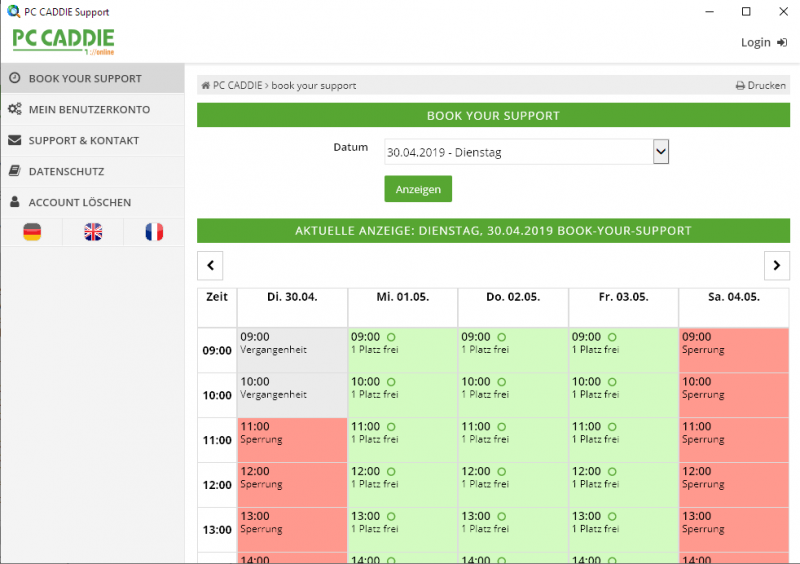Screen dimensions: 800x564
Task: Click the PC CADDIE logo
Action: tap(63, 41)
